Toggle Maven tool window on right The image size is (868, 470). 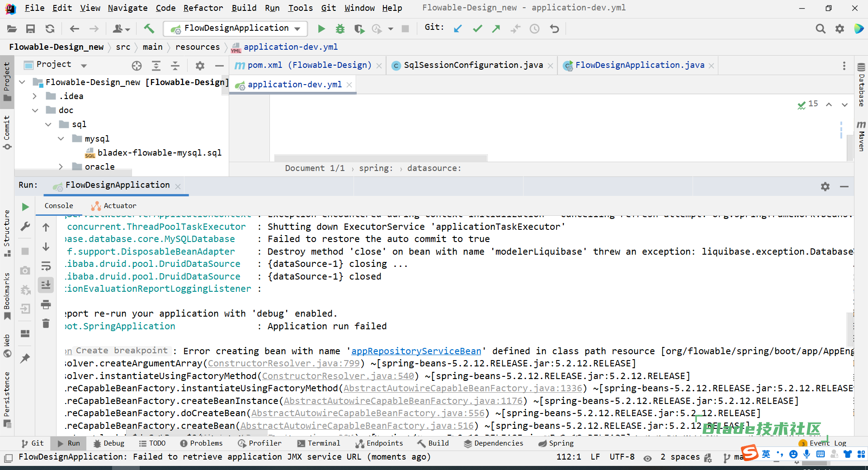point(861,136)
